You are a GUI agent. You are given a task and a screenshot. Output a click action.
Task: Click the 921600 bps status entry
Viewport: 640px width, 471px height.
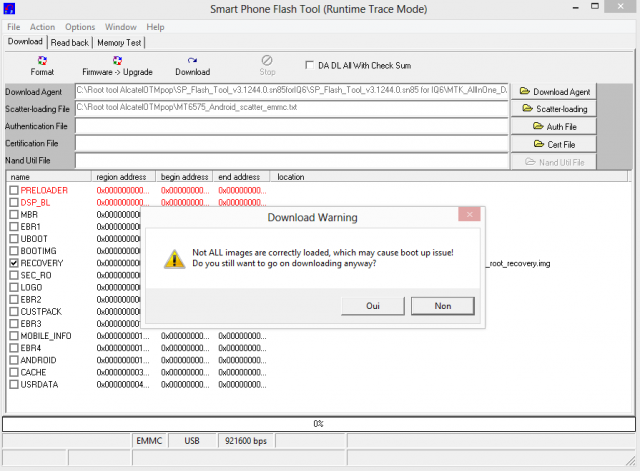pos(246,441)
